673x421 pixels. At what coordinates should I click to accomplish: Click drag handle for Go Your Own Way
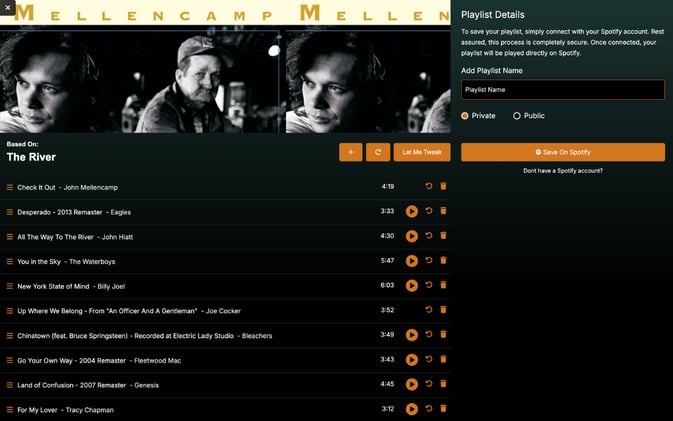(9, 360)
